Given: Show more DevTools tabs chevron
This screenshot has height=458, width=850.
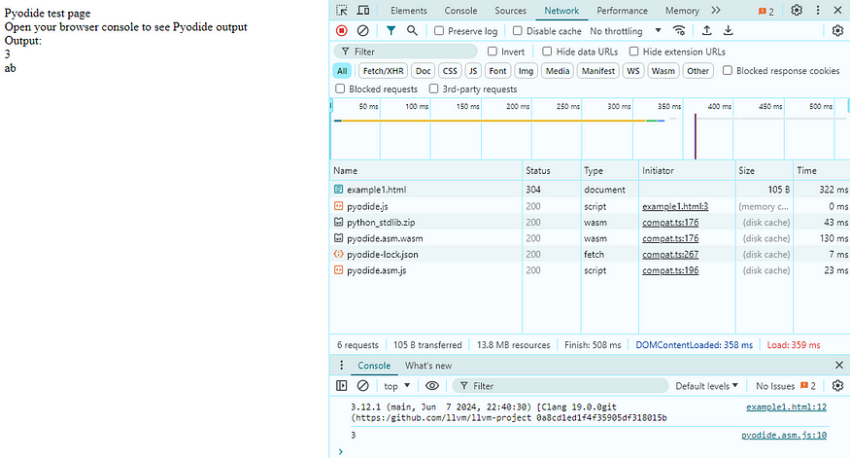Looking at the screenshot, I should click(716, 10).
